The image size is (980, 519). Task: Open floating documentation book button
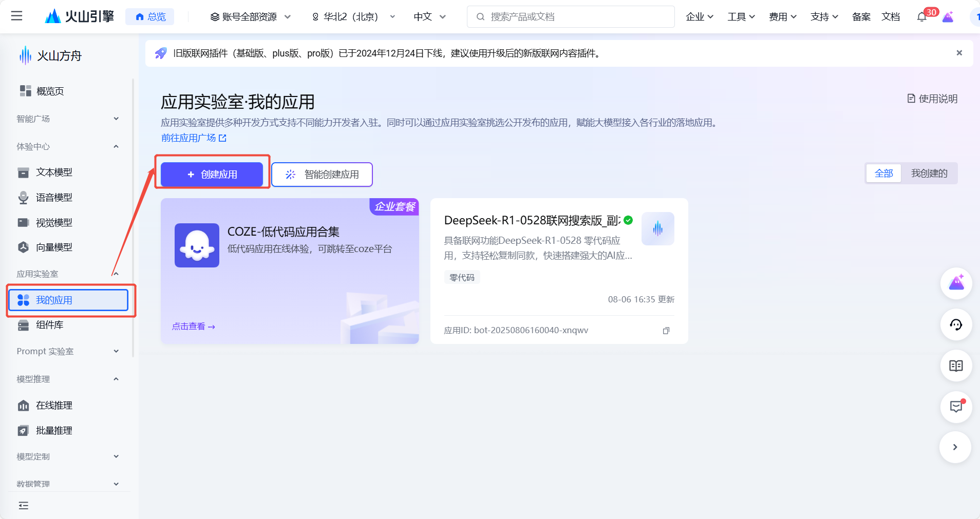click(x=956, y=366)
